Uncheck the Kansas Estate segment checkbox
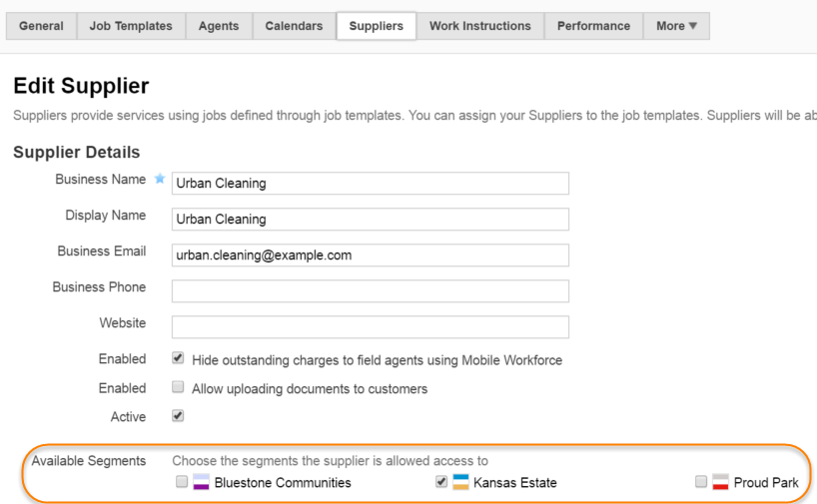 tap(441, 482)
